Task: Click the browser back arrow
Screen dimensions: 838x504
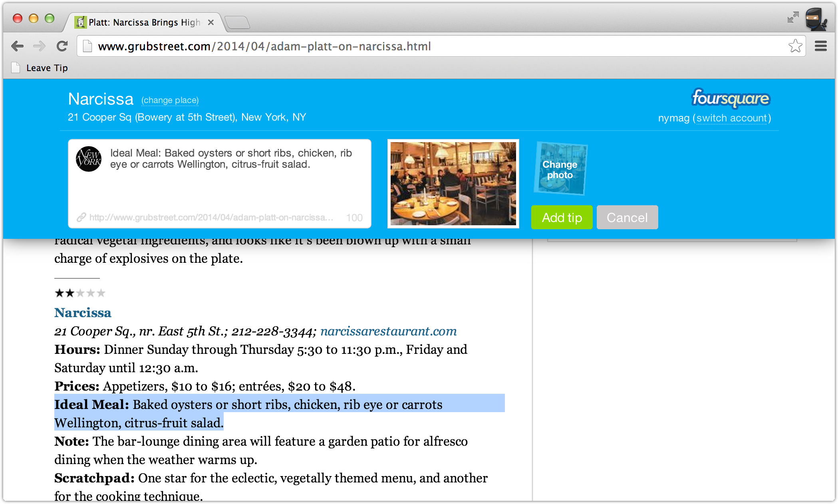Action: 17,46
